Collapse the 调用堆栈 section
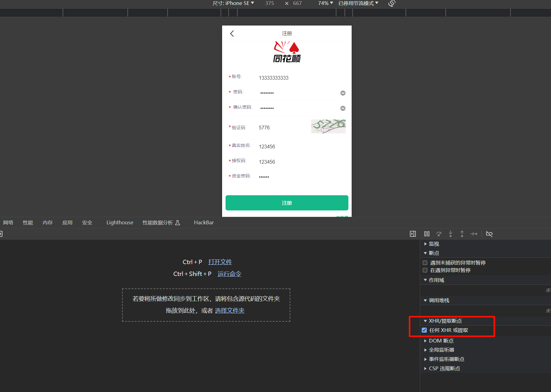This screenshot has width=551, height=392. coord(439,300)
